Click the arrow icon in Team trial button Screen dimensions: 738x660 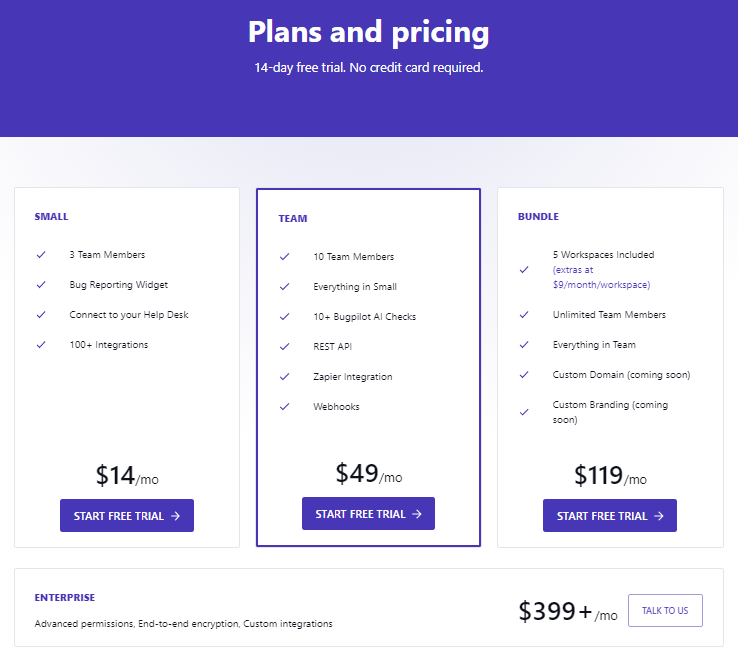tap(417, 514)
